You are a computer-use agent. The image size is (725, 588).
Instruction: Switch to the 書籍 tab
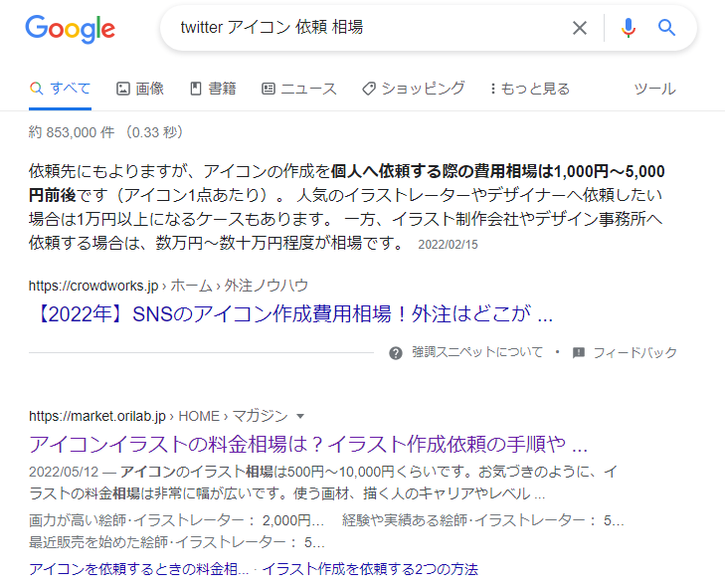pos(213,89)
